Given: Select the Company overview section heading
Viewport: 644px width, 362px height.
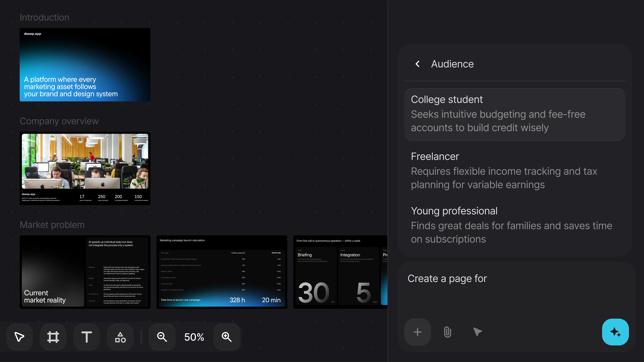Looking at the screenshot, I should click(59, 121).
